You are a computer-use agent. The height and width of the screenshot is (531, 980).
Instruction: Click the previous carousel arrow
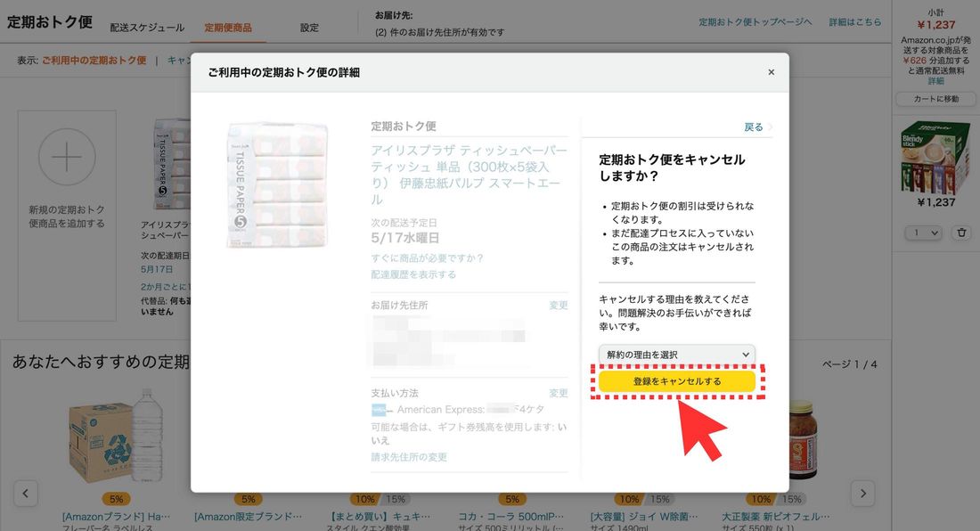point(26,493)
